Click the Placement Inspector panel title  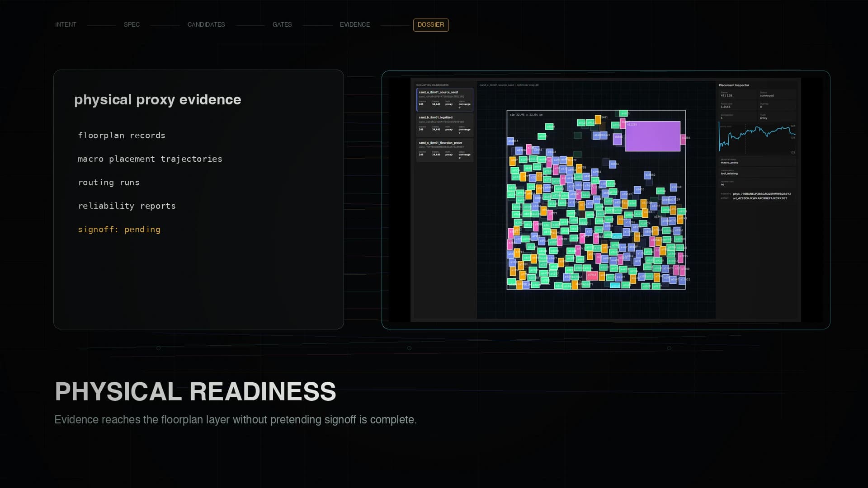[x=734, y=85]
